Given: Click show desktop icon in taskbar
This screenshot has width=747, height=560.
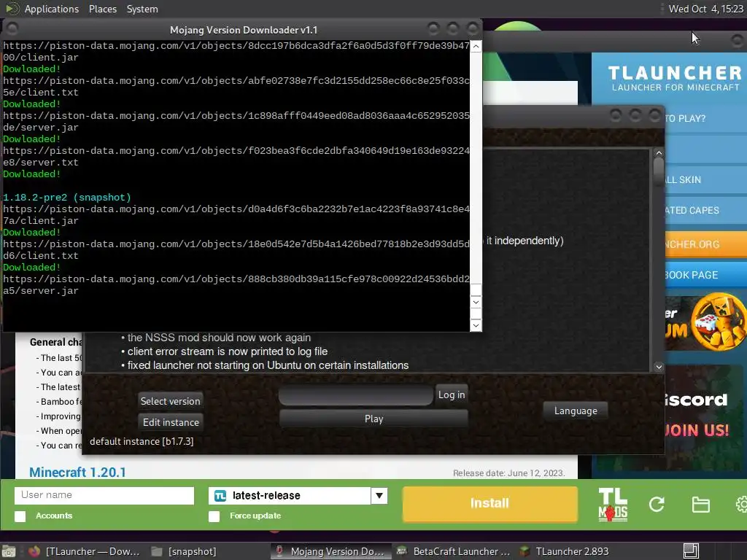Looking at the screenshot, I should (x=9, y=551).
